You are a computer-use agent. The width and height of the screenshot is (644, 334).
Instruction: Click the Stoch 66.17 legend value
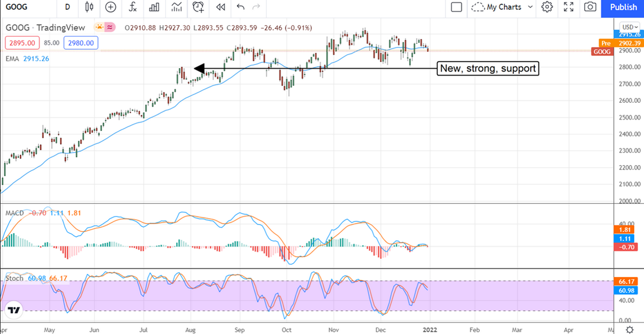59,278
